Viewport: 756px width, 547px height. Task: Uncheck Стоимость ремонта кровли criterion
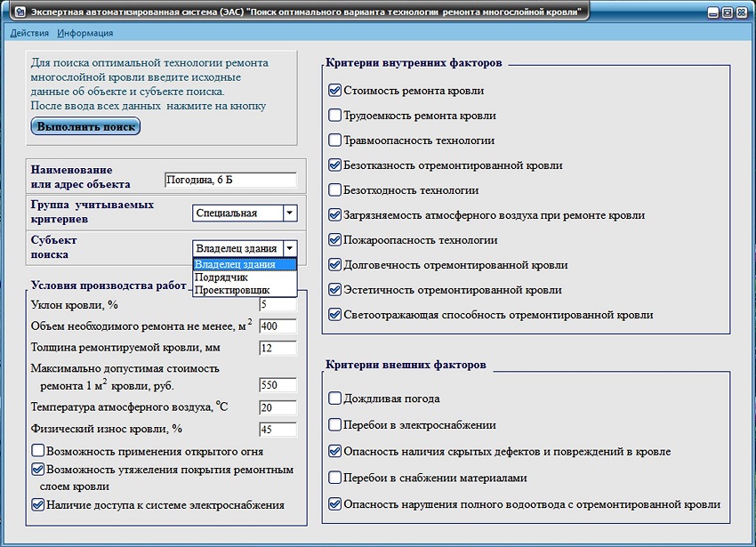point(334,90)
